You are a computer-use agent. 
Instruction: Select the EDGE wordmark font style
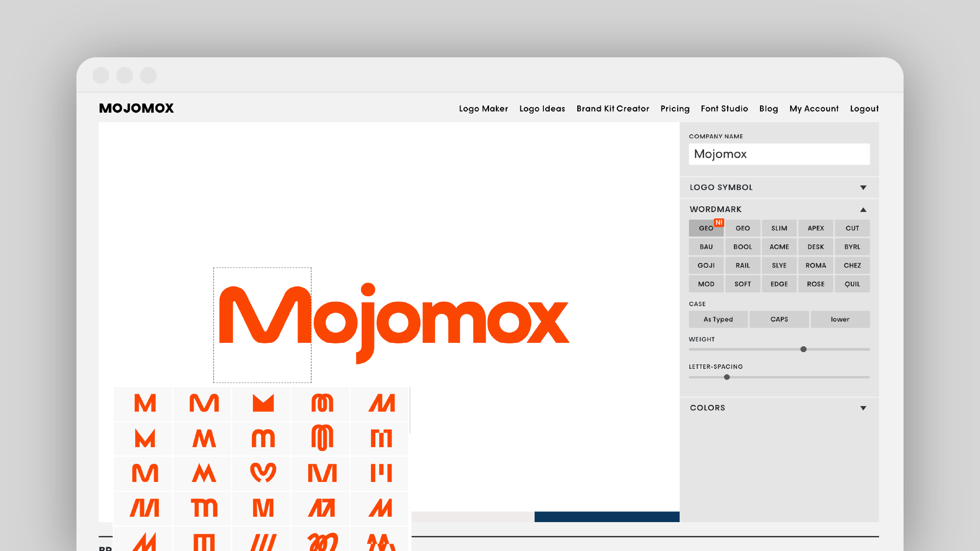779,283
